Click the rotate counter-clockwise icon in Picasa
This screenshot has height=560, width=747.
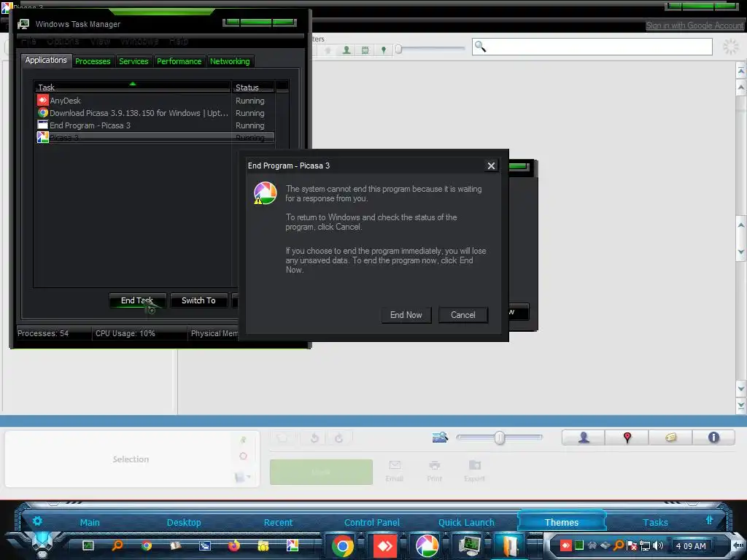pos(314,437)
